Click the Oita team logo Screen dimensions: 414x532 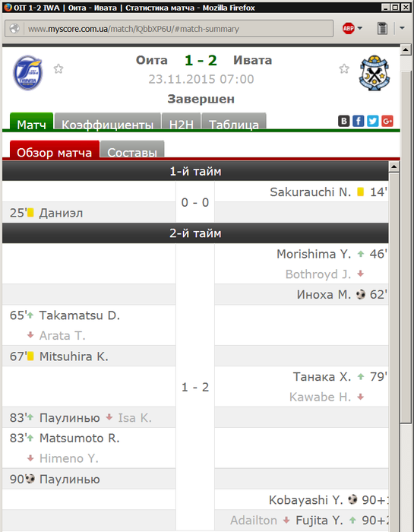pos(28,73)
